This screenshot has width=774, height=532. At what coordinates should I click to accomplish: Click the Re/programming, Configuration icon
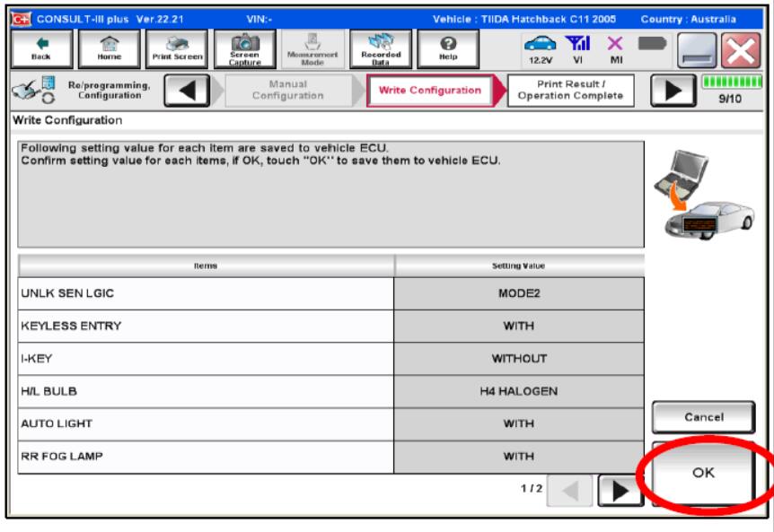34,91
